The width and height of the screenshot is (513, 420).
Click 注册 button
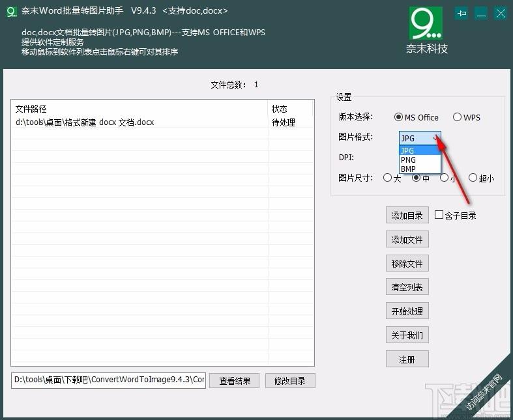(x=407, y=359)
